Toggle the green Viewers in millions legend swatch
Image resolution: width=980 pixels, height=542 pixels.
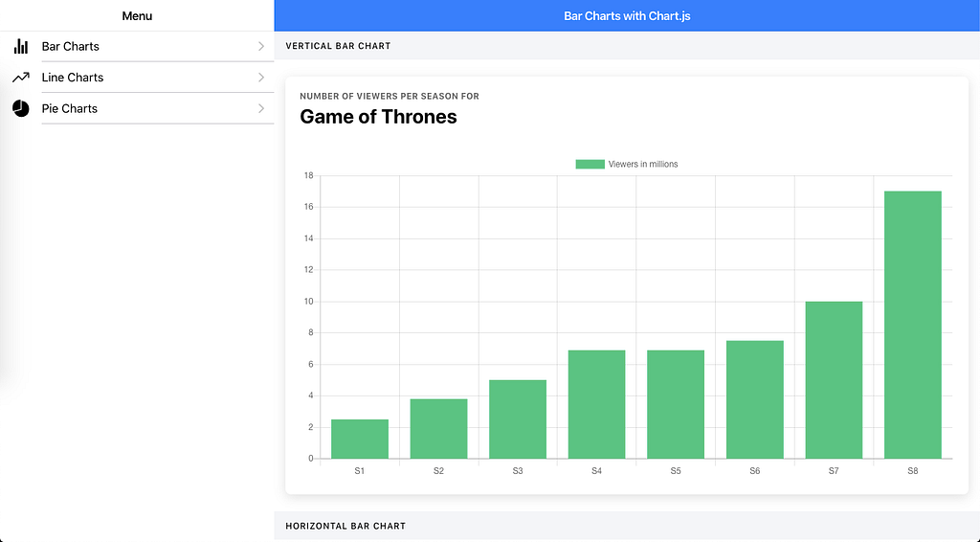(x=590, y=165)
